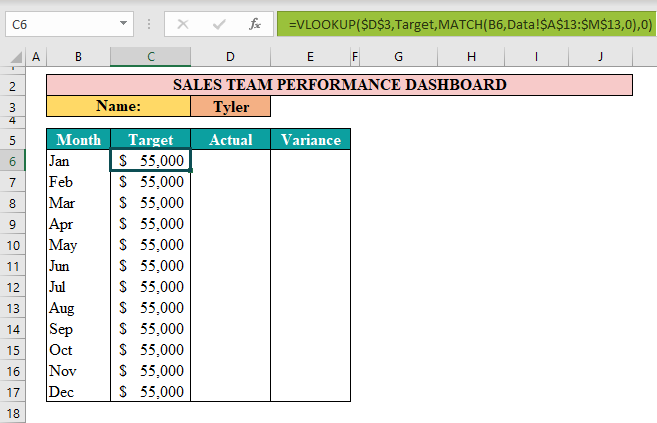This screenshot has width=657, height=423.
Task: Click the empty Actual cell for Dec
Action: 230,392
